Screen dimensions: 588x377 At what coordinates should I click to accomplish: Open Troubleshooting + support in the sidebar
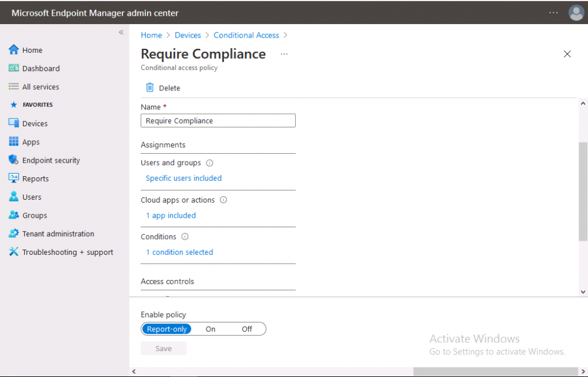[x=68, y=252]
